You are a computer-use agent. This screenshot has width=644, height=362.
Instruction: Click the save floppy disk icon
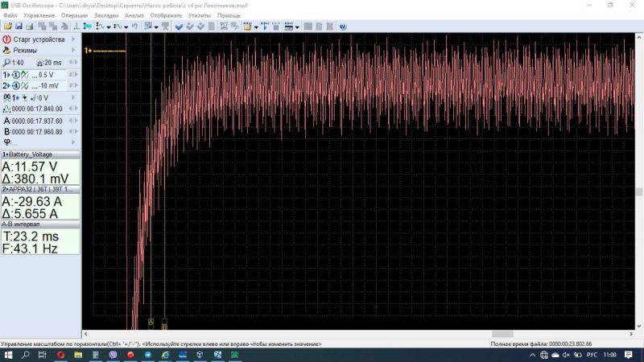19,27
